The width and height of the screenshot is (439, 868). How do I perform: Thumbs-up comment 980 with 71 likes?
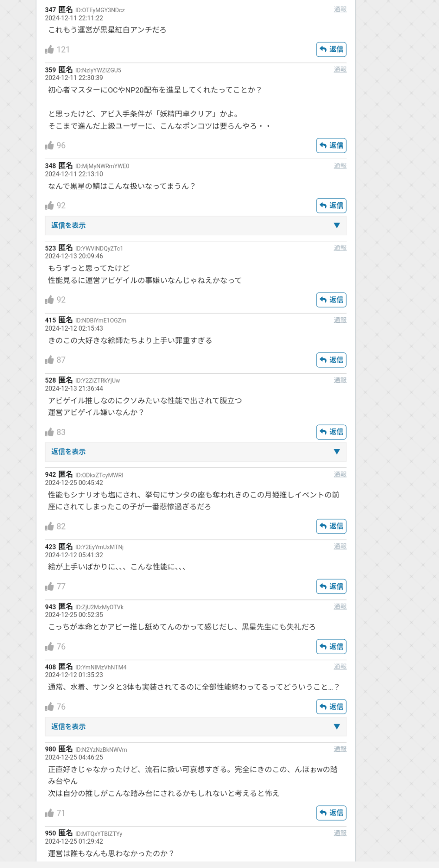(50, 813)
